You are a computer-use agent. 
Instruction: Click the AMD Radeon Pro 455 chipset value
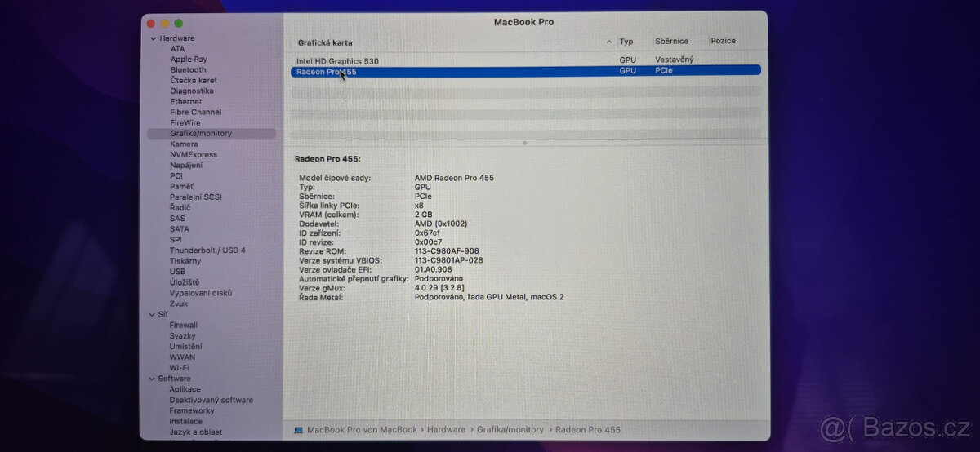point(454,178)
